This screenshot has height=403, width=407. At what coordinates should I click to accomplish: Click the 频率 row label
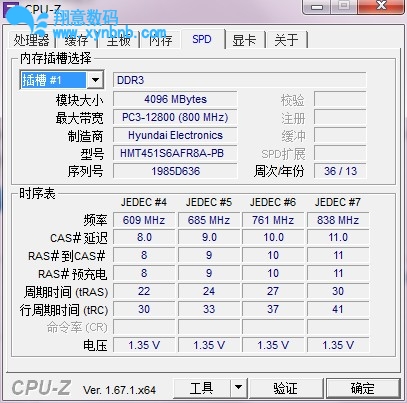click(x=95, y=220)
